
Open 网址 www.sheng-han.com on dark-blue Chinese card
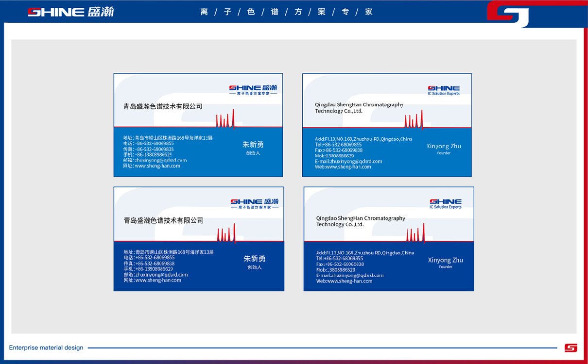coord(152,280)
